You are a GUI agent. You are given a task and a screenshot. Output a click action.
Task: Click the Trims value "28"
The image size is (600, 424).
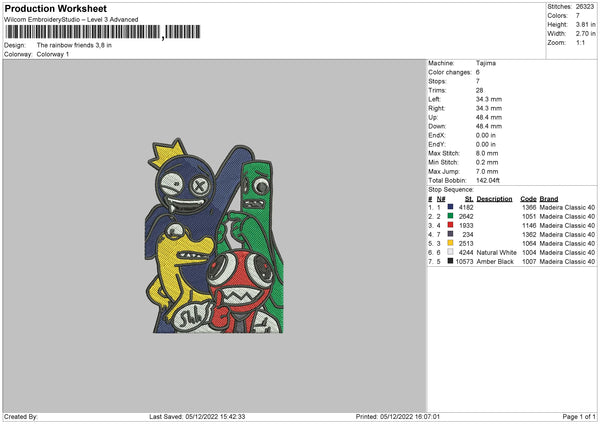479,90
